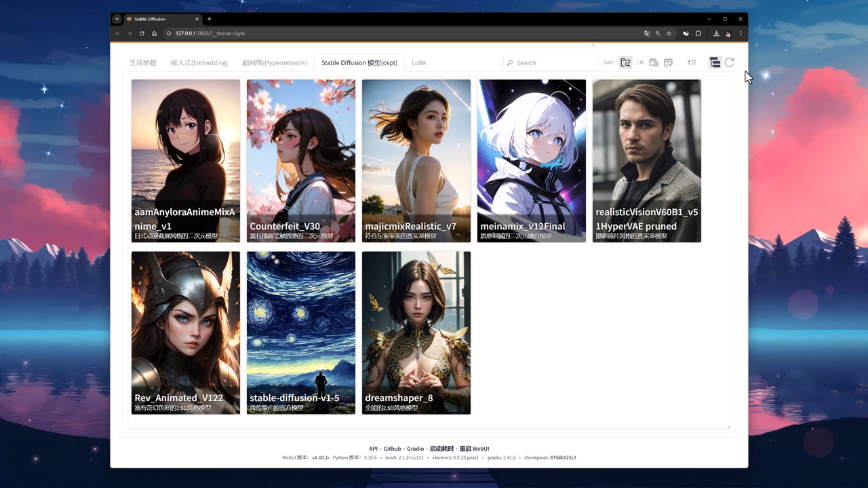Toggle directory tree view button
Image resolution: width=868 pixels, height=488 pixels.
(715, 62)
